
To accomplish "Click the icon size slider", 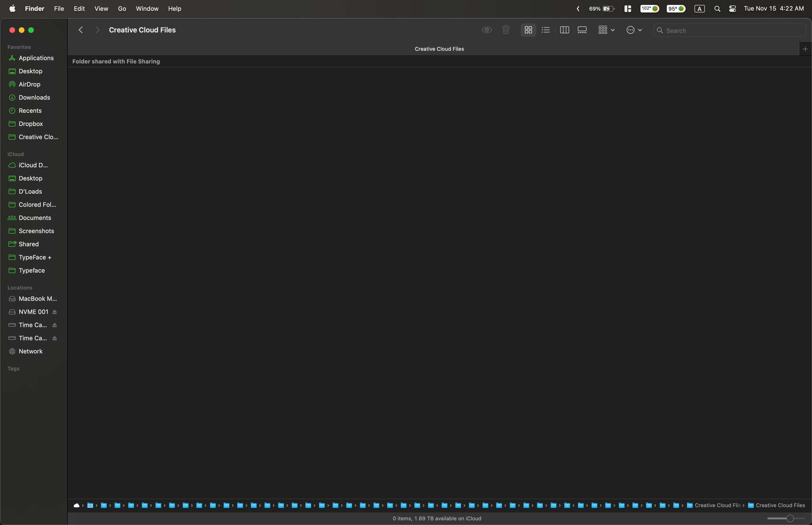I will [x=790, y=518].
